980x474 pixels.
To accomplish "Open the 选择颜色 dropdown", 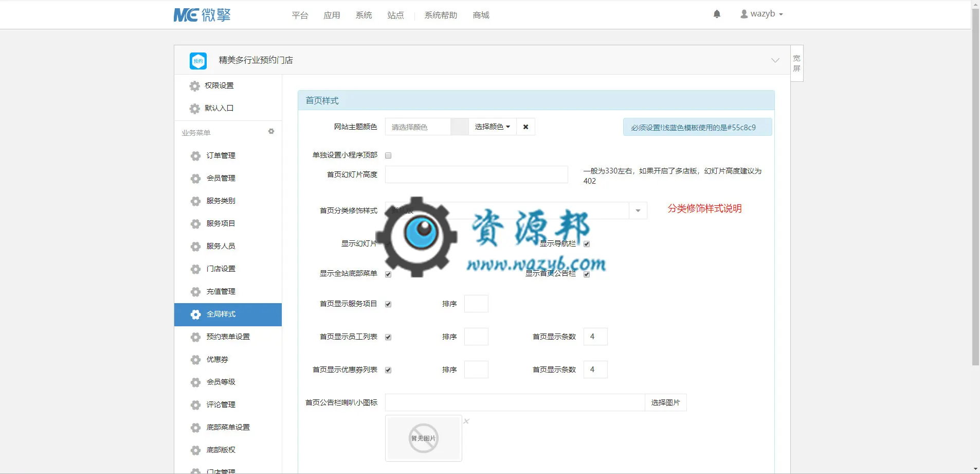I will coord(492,127).
